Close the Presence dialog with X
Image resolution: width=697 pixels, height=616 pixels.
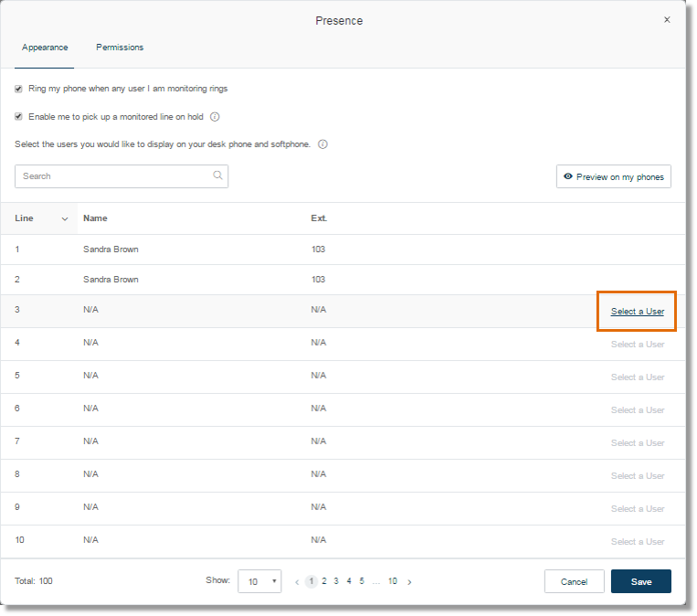click(667, 19)
